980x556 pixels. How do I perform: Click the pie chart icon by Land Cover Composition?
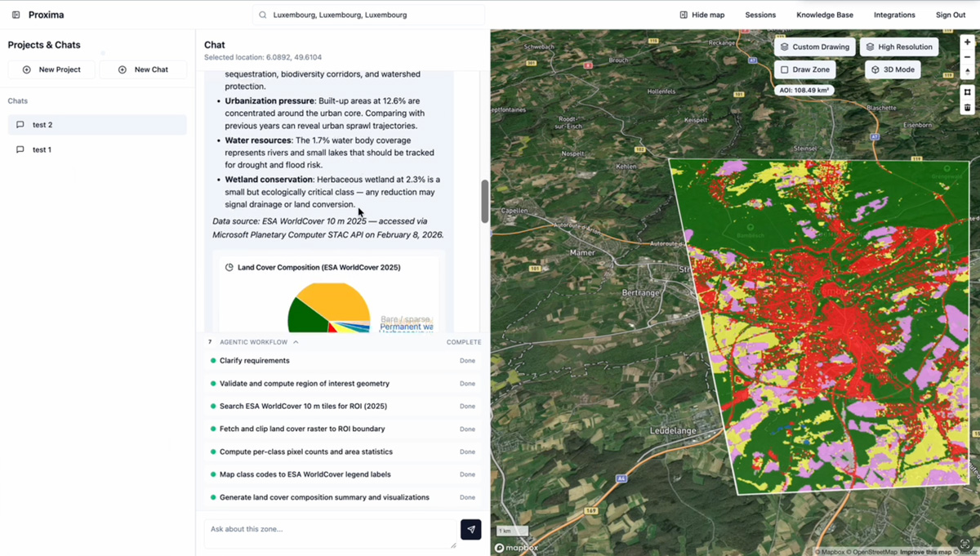(x=229, y=267)
